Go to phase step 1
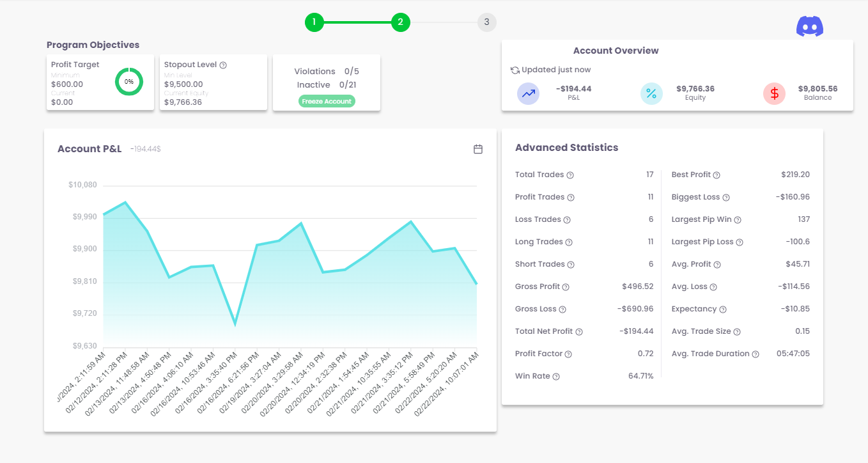The height and width of the screenshot is (463, 868). tap(314, 22)
